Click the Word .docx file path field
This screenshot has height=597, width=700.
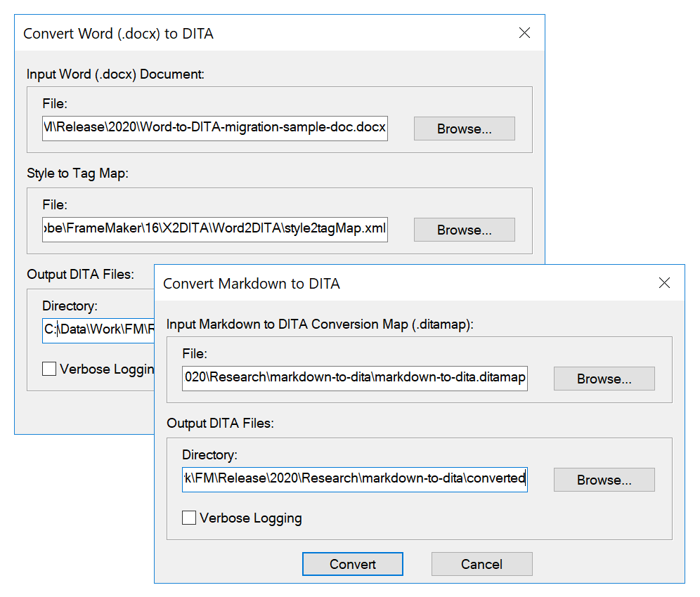[x=214, y=129]
